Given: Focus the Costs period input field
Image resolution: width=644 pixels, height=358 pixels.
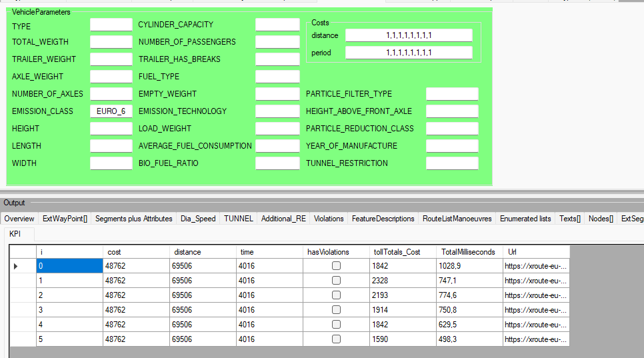Looking at the screenshot, I should click(x=408, y=53).
